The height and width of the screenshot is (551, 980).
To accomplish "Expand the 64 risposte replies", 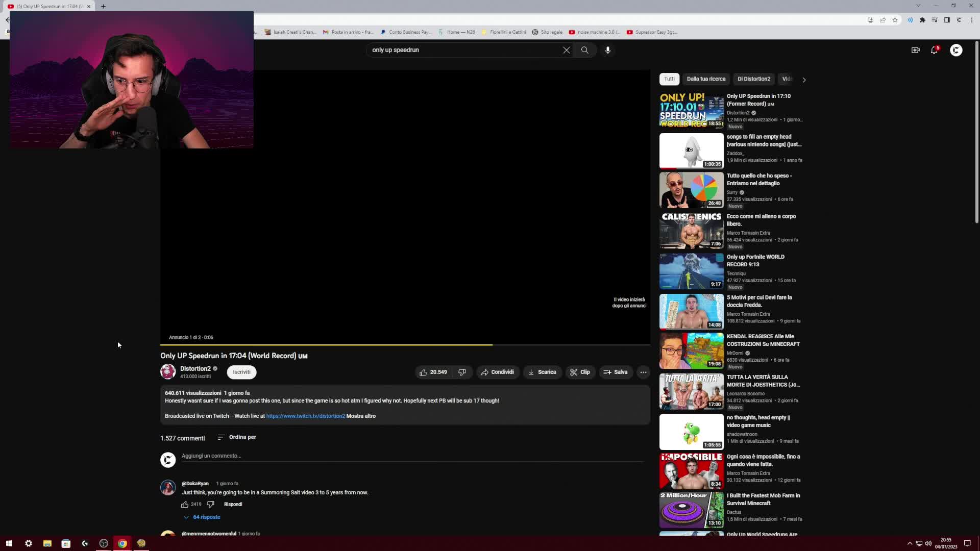I will [x=202, y=517].
